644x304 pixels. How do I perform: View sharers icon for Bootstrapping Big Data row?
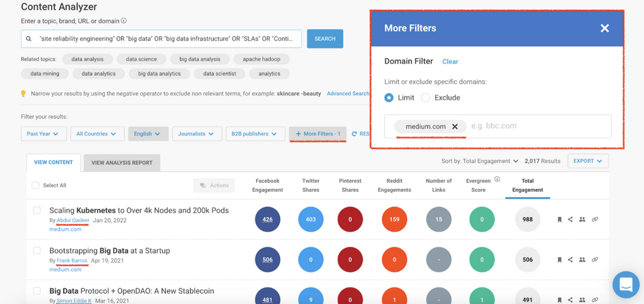(582, 259)
